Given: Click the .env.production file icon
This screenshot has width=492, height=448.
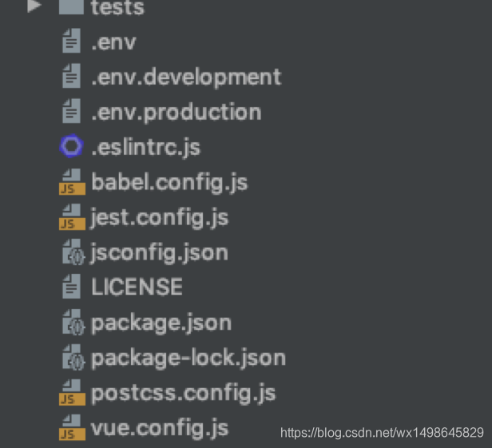Looking at the screenshot, I should point(71,111).
